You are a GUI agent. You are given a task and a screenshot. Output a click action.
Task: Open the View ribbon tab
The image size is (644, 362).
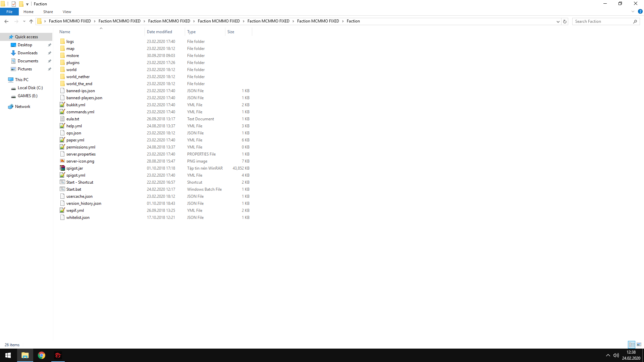click(67, 12)
